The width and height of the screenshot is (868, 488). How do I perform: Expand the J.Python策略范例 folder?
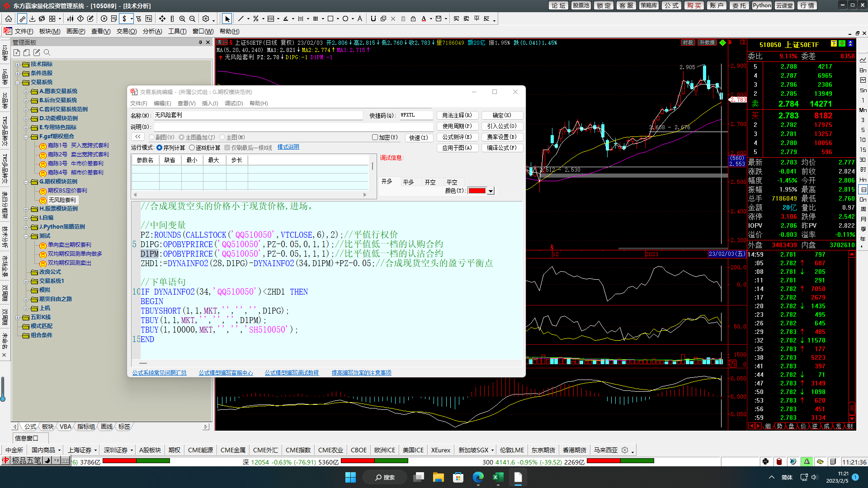(26, 227)
